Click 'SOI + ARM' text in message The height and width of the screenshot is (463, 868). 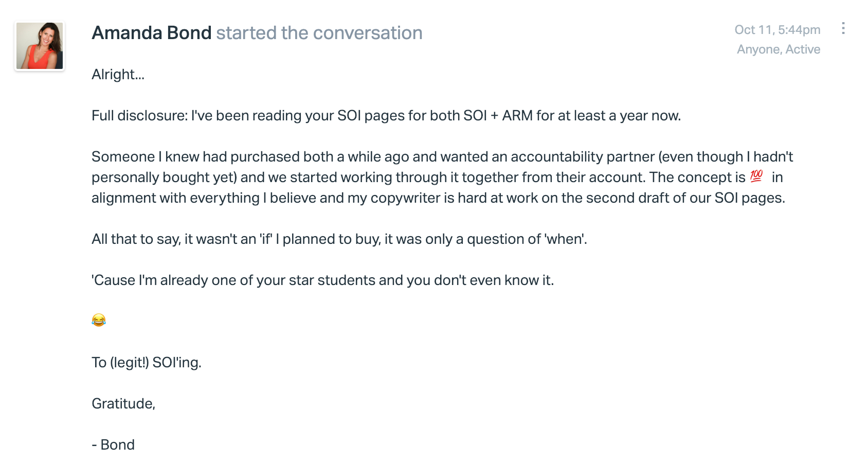coord(498,116)
